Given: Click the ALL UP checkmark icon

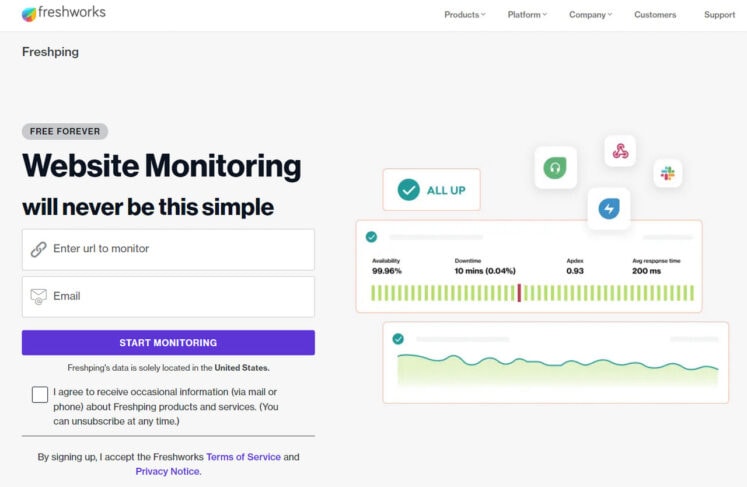Looking at the screenshot, I should (408, 190).
